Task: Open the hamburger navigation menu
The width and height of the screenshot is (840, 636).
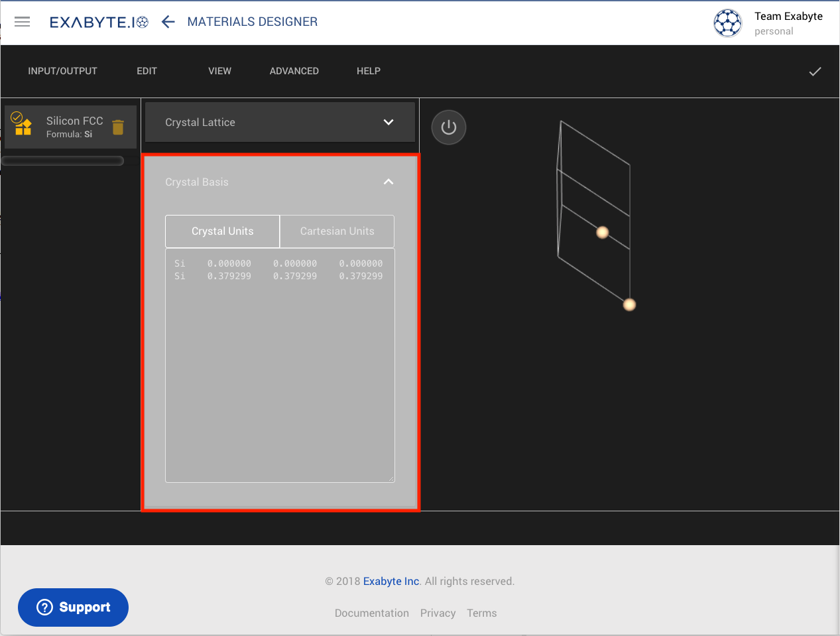Action: click(23, 22)
